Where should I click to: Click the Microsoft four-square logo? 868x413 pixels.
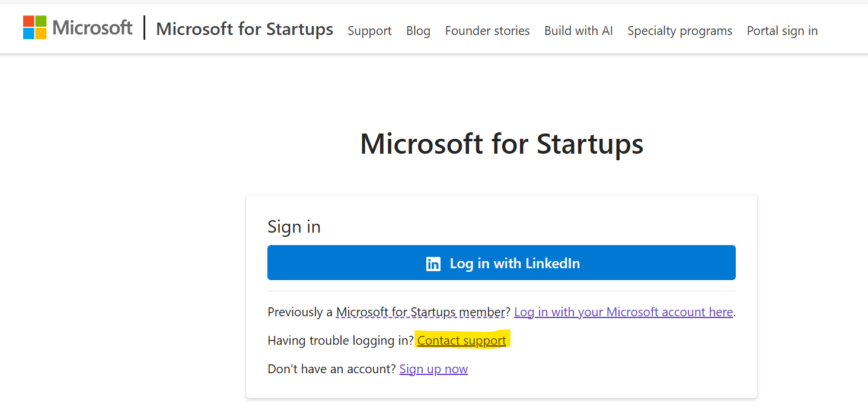(x=34, y=27)
